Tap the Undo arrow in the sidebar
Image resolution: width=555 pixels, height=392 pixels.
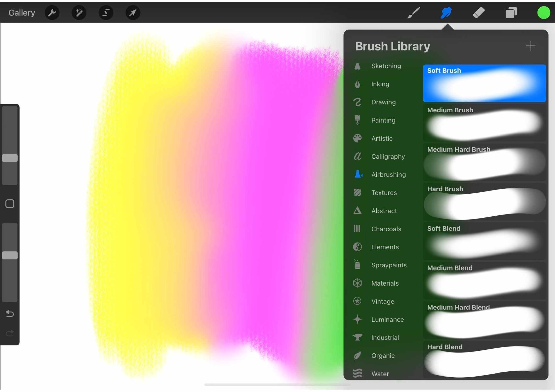click(10, 314)
